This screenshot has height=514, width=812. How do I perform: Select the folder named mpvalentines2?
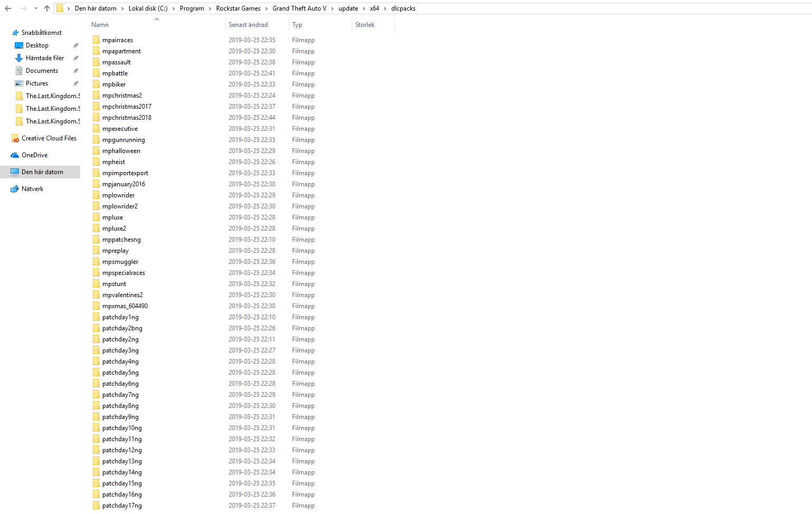coord(122,295)
